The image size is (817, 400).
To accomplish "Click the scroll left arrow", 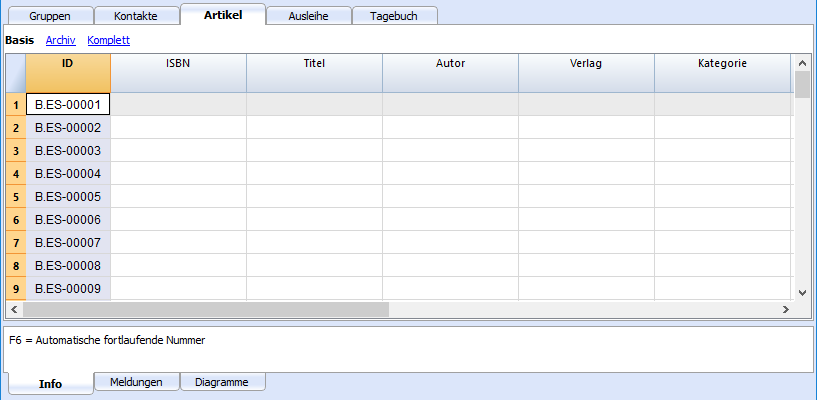I will [x=14, y=309].
